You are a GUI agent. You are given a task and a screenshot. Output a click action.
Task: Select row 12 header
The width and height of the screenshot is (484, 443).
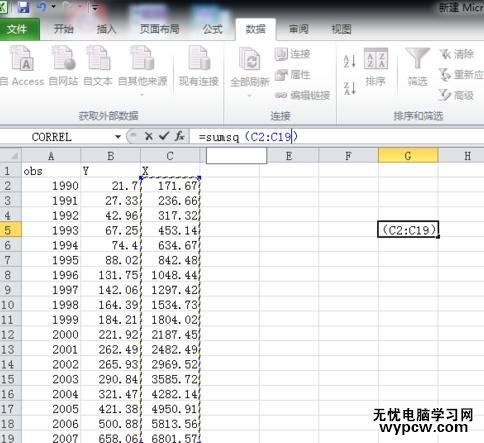tap(11, 334)
